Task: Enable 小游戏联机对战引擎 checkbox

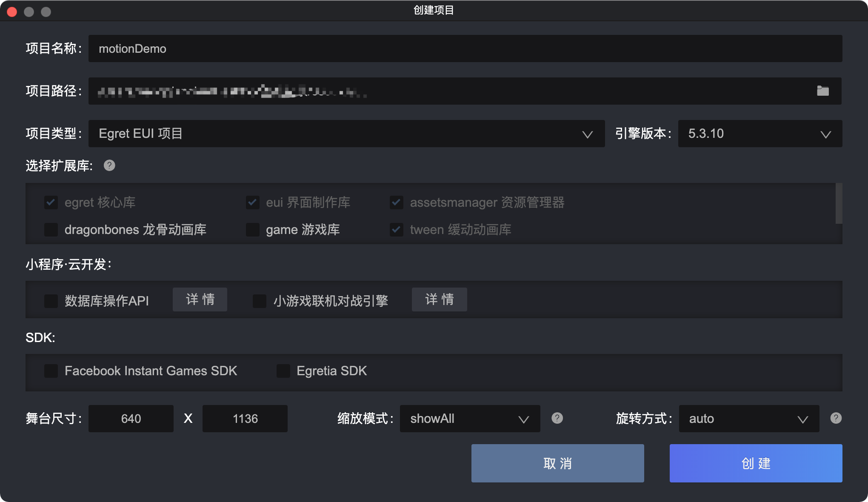Action: [x=260, y=301]
